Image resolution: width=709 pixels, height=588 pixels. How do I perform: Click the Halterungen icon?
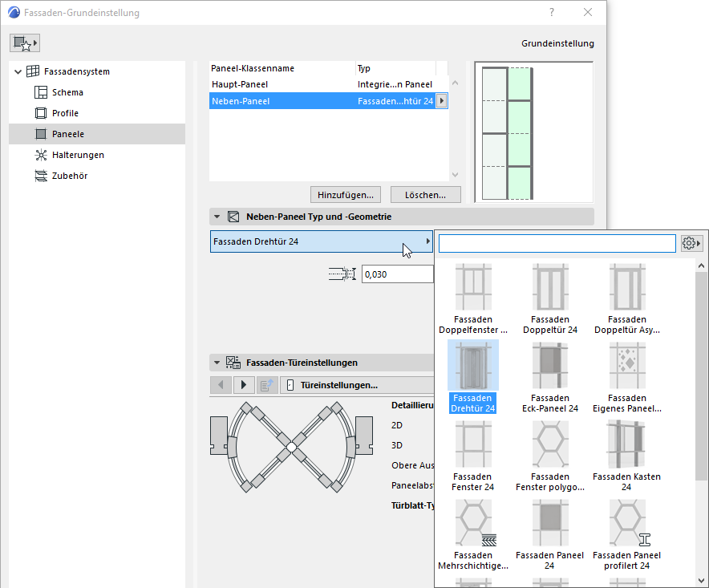coord(41,155)
